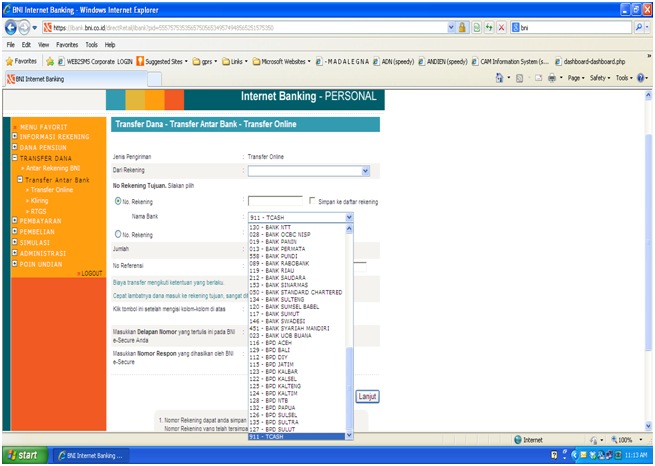Open the ANDIEN (speedy) bookmark

click(x=442, y=62)
